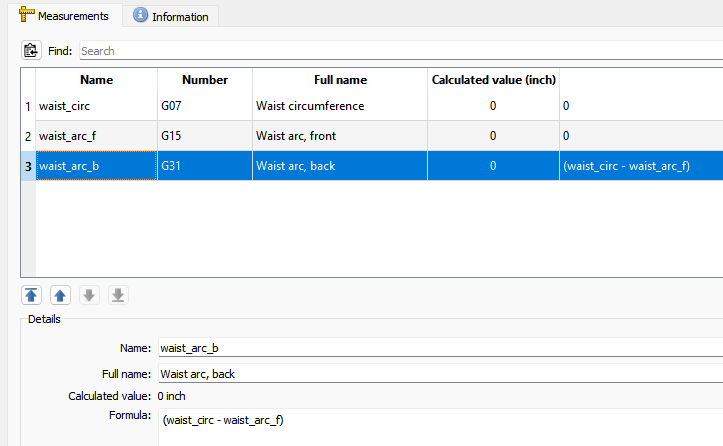Click the Full name field in Details
This screenshot has height=446, width=723.
pyautogui.click(x=440, y=373)
